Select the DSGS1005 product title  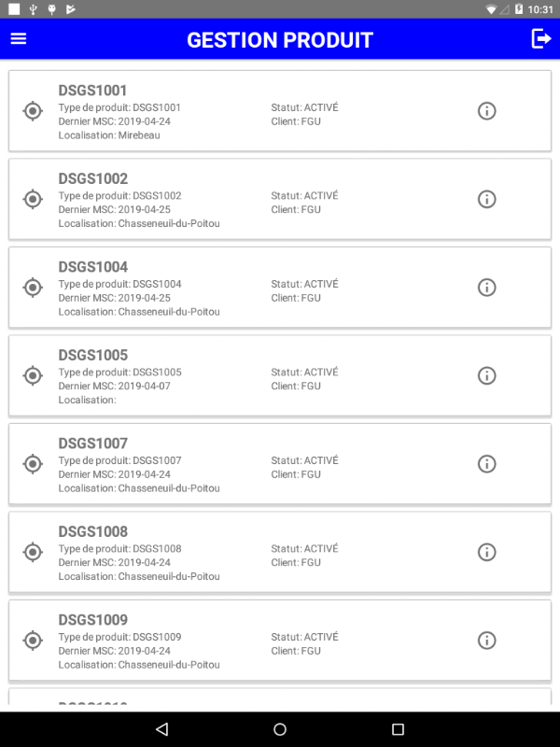(92, 355)
